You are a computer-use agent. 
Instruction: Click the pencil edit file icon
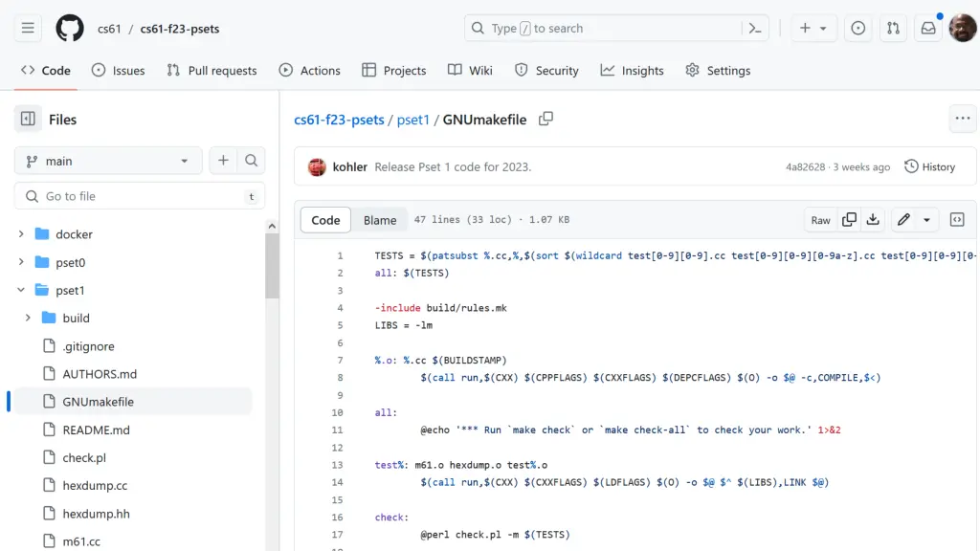tap(902, 220)
